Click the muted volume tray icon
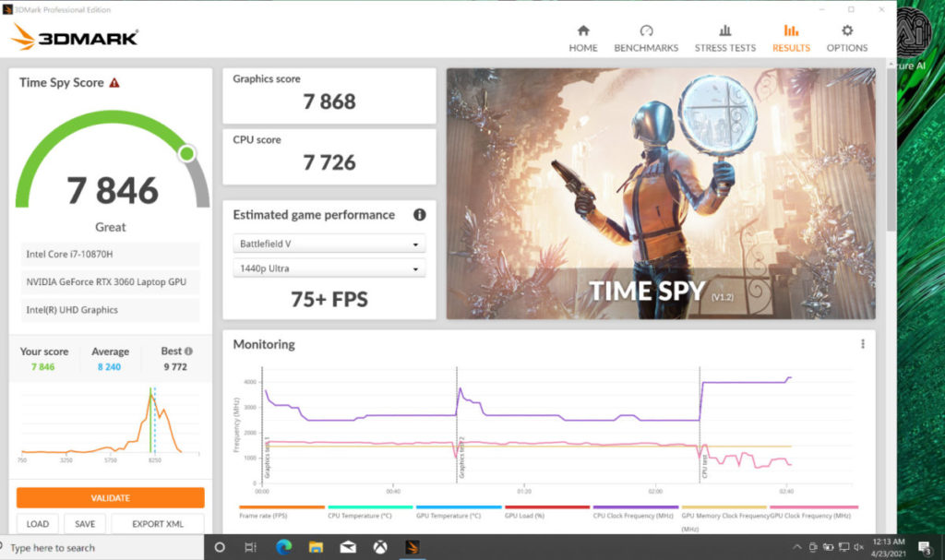Viewport: 945px width, 560px height. 859,547
